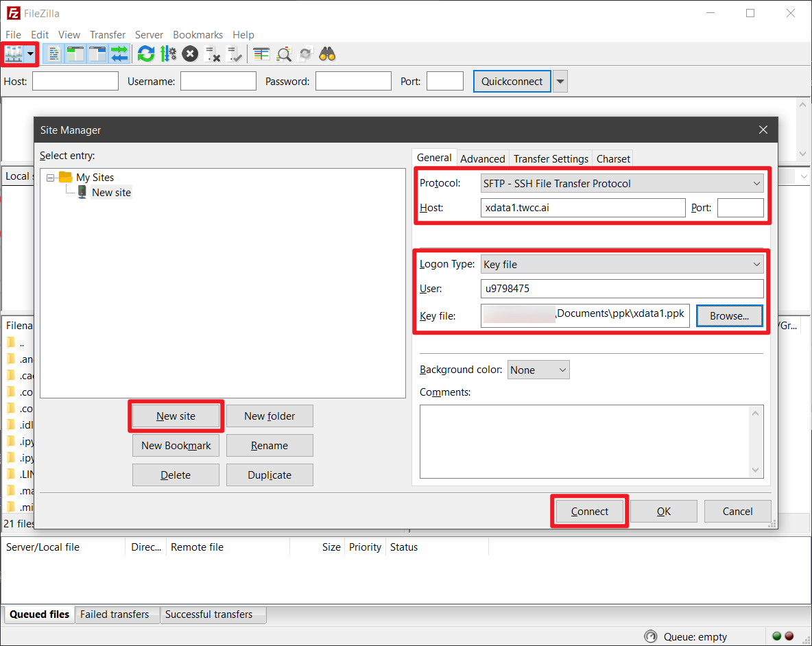Viewport: 812px width, 646px height.
Task: Open the Protocol dropdown
Action: (622, 184)
